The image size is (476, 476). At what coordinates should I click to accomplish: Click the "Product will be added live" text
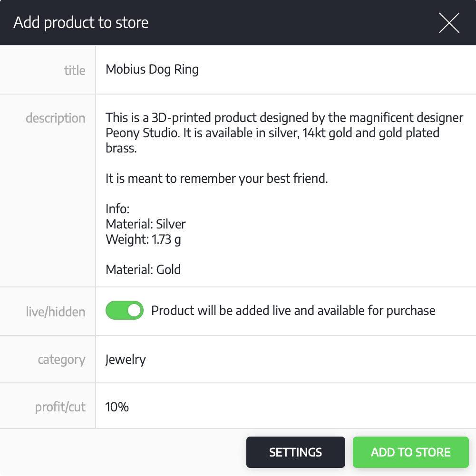coord(293,311)
